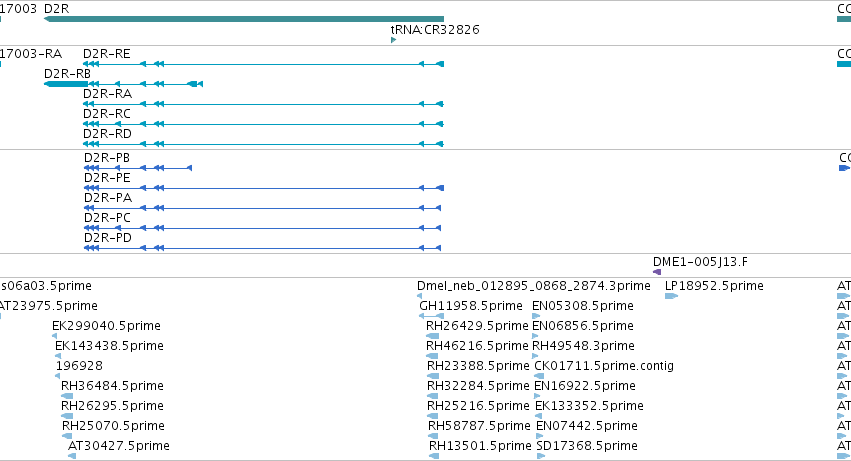Open the EN06856.5prime EST
This screenshot has height=461, width=851.
point(535,336)
